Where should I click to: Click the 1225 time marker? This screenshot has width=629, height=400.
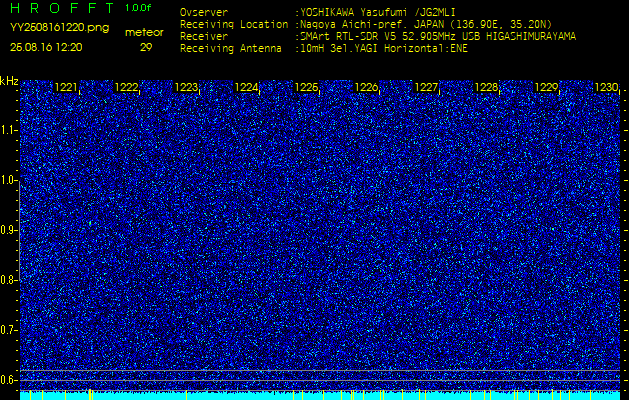coord(306,87)
